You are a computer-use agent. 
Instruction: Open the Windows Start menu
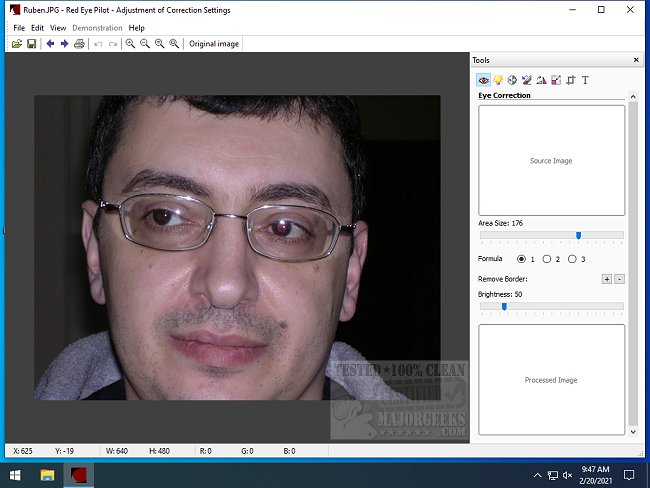pos(16,474)
